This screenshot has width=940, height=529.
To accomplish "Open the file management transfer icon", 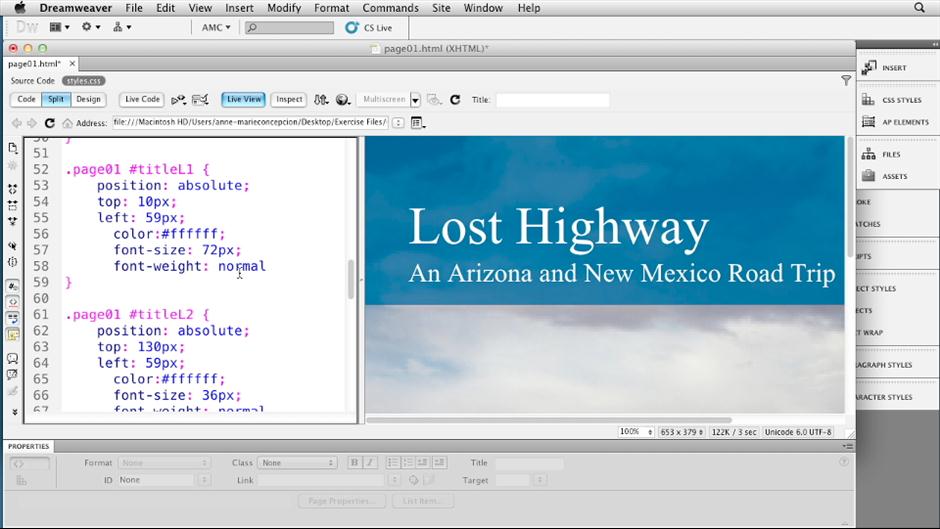I will (x=321, y=100).
